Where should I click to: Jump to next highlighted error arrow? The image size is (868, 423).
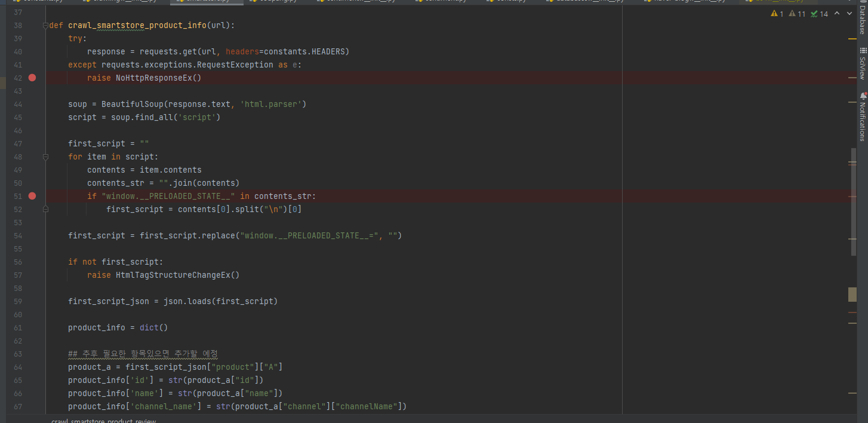click(x=849, y=14)
